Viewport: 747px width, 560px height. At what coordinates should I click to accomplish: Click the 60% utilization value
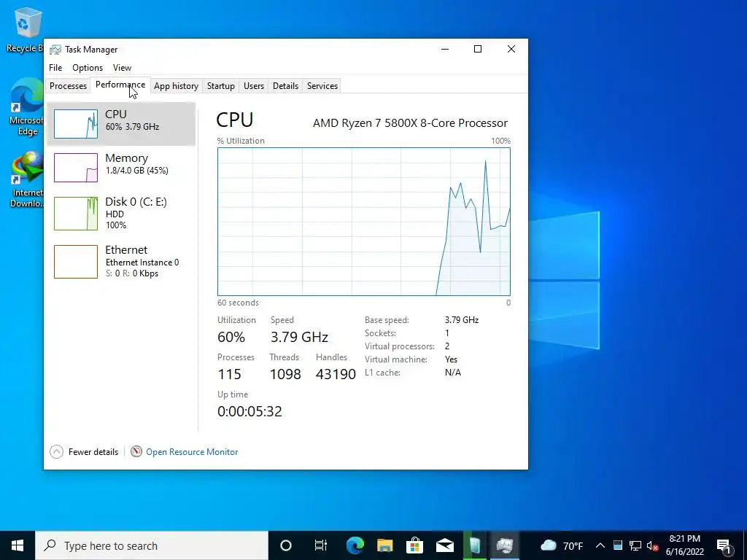click(x=231, y=337)
